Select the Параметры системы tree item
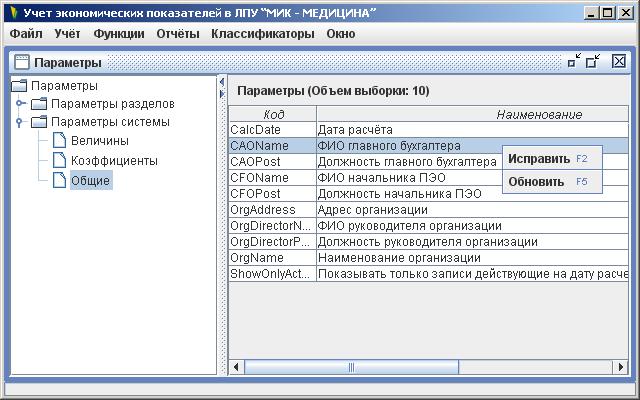Viewport: 640px width, 400px height. tap(110, 122)
